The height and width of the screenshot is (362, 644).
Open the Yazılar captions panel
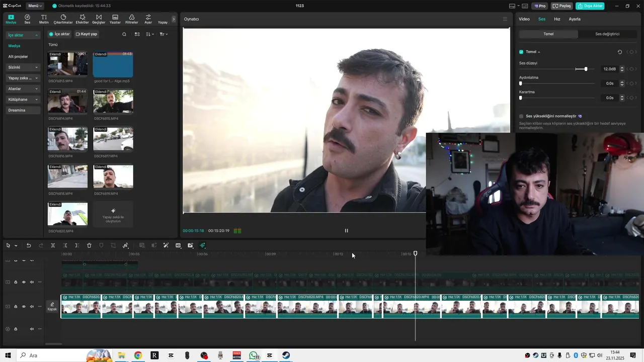(115, 19)
